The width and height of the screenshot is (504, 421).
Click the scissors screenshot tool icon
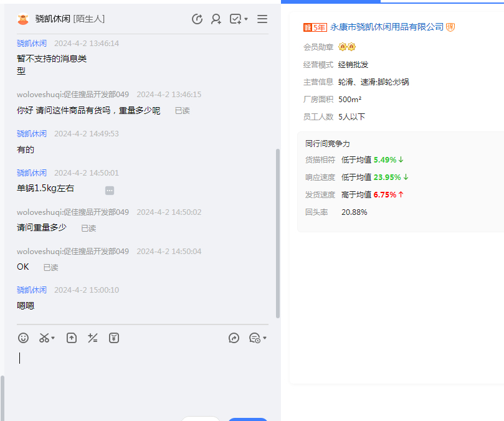click(44, 338)
